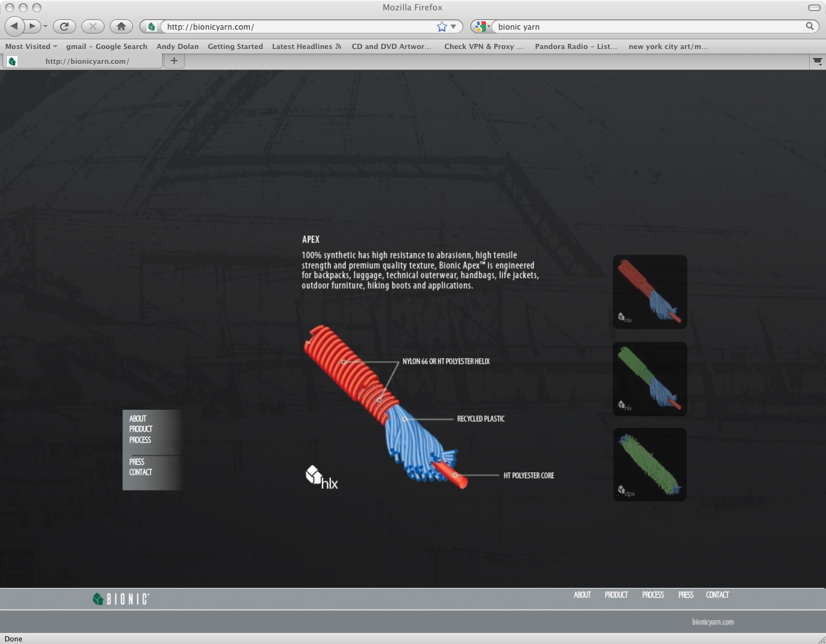Click PRODUCT in the left side menu
826x644 pixels.
tap(141, 429)
